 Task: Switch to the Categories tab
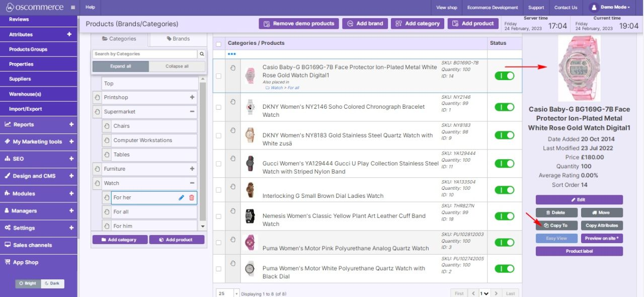(x=119, y=39)
